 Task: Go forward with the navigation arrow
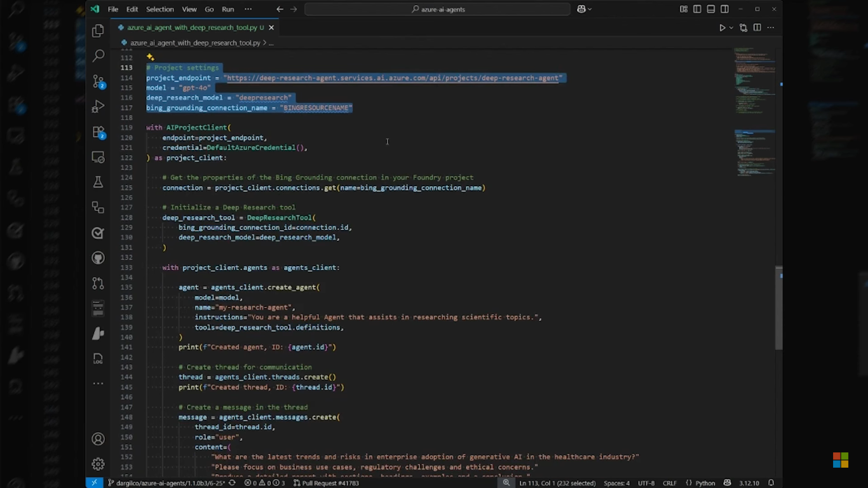pyautogui.click(x=294, y=9)
